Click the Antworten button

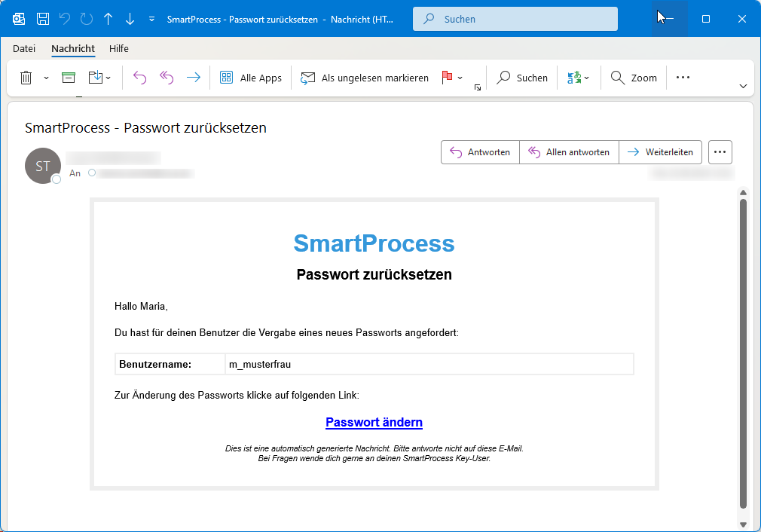coord(480,152)
